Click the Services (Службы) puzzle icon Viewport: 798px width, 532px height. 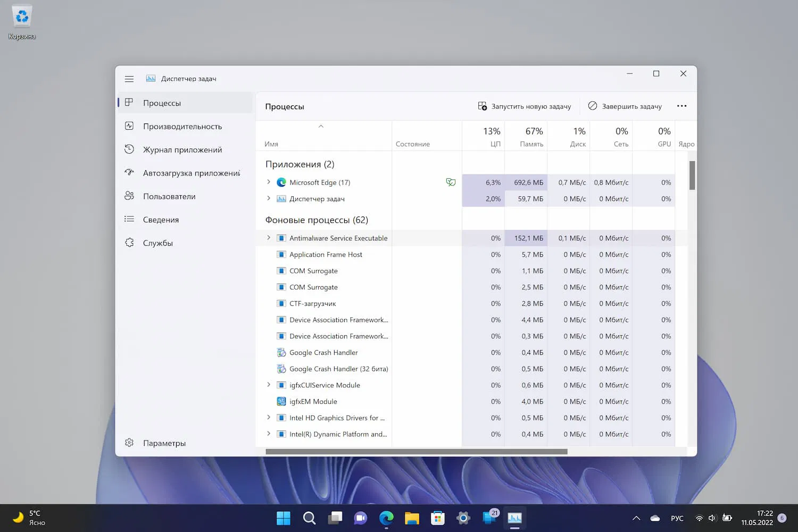coord(129,243)
